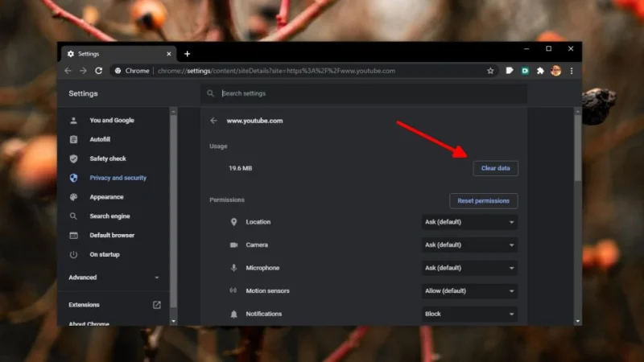Open Extensions link in sidebar
This screenshot has width=644, height=362.
coord(85,305)
